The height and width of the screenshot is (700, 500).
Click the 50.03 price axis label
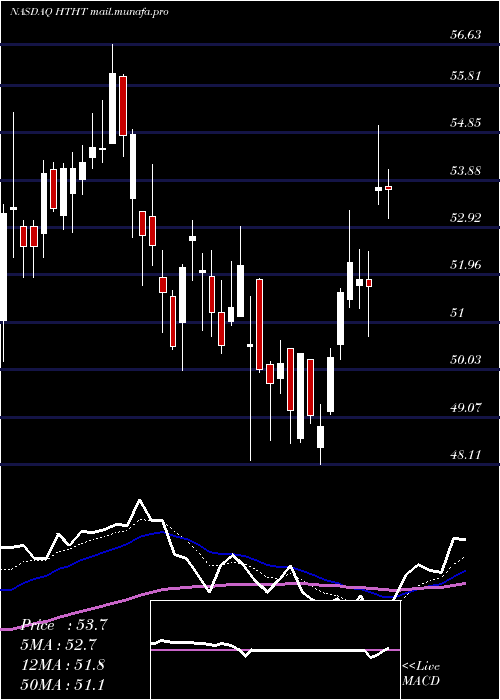tap(466, 360)
